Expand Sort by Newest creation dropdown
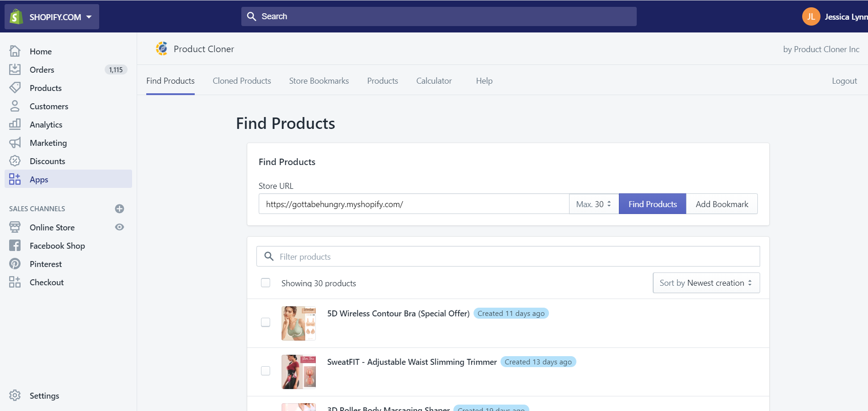868x411 pixels. click(x=706, y=283)
